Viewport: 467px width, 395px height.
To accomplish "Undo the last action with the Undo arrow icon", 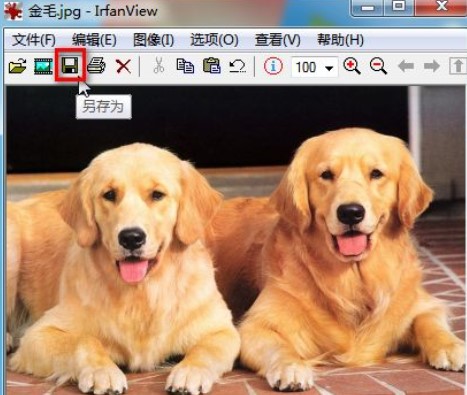I will 237,66.
